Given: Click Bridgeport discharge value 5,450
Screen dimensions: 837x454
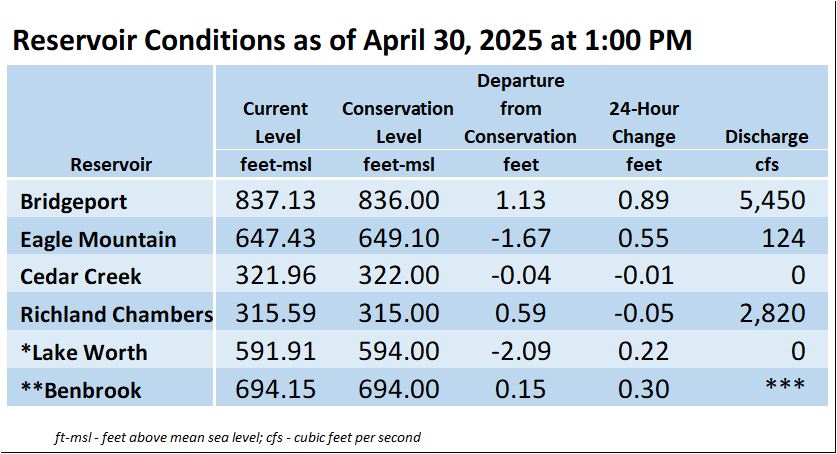Looking at the screenshot, I should click(x=772, y=201).
